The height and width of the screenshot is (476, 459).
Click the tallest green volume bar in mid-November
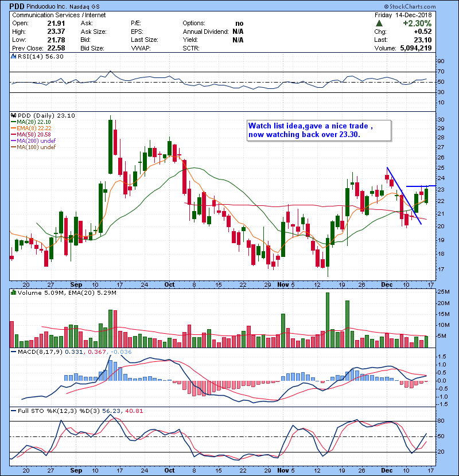pyautogui.click(x=328, y=320)
